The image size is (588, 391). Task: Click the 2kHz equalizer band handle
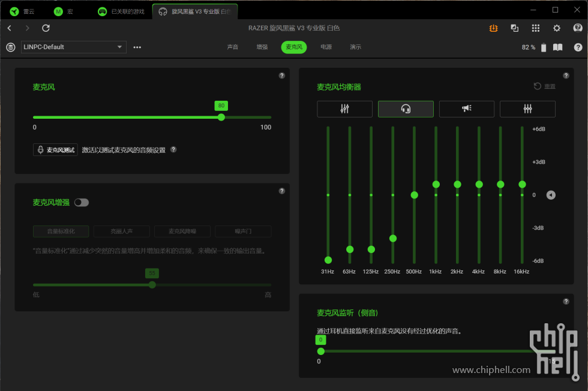[457, 184]
